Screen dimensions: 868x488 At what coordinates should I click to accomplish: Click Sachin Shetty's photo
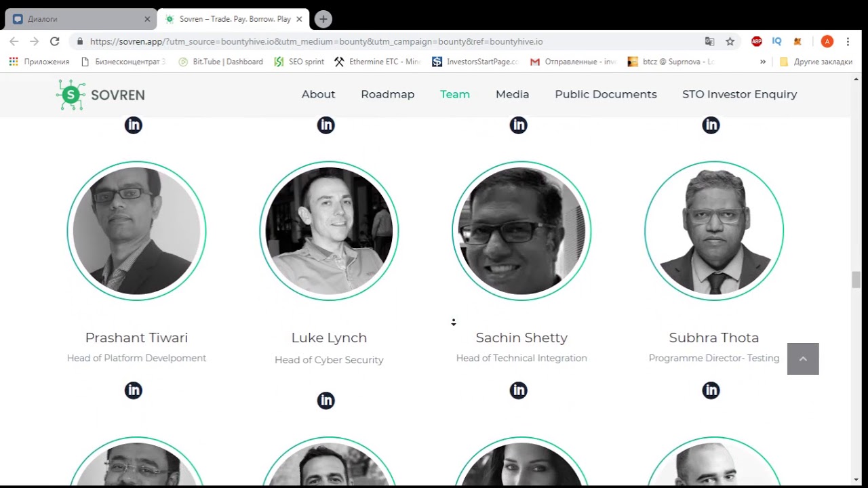coord(521,231)
